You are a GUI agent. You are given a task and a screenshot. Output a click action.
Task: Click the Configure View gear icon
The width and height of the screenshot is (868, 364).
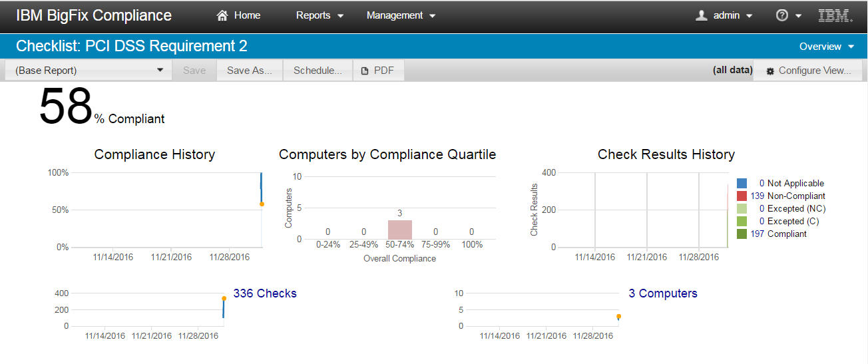(x=770, y=71)
